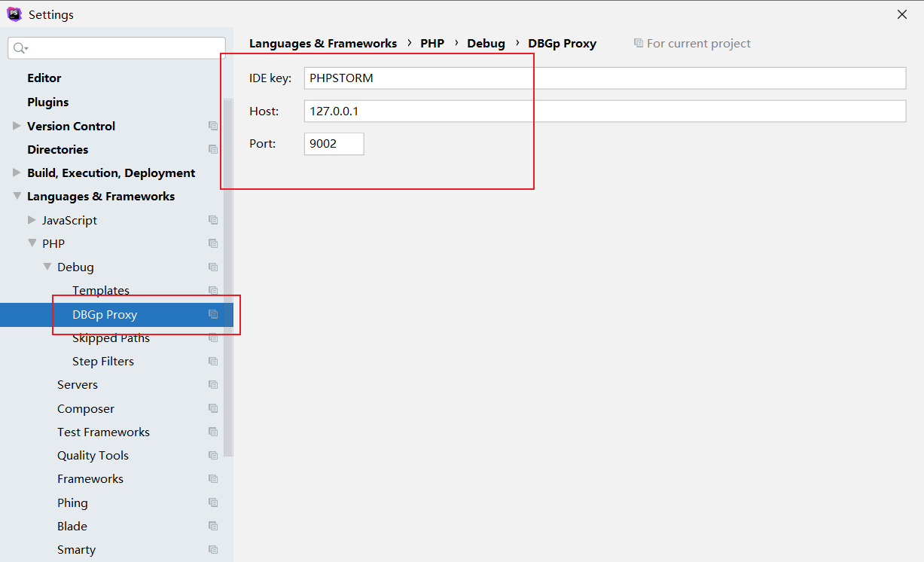
Task: Click project-level icon next to Templates
Action: [x=213, y=290]
